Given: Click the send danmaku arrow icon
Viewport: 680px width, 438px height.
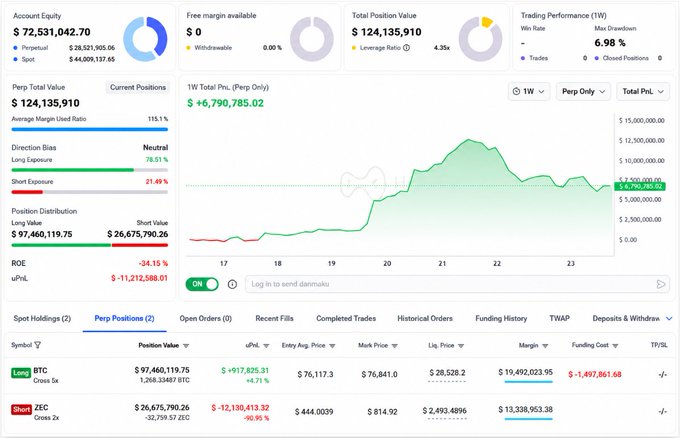Looking at the screenshot, I should (x=661, y=284).
